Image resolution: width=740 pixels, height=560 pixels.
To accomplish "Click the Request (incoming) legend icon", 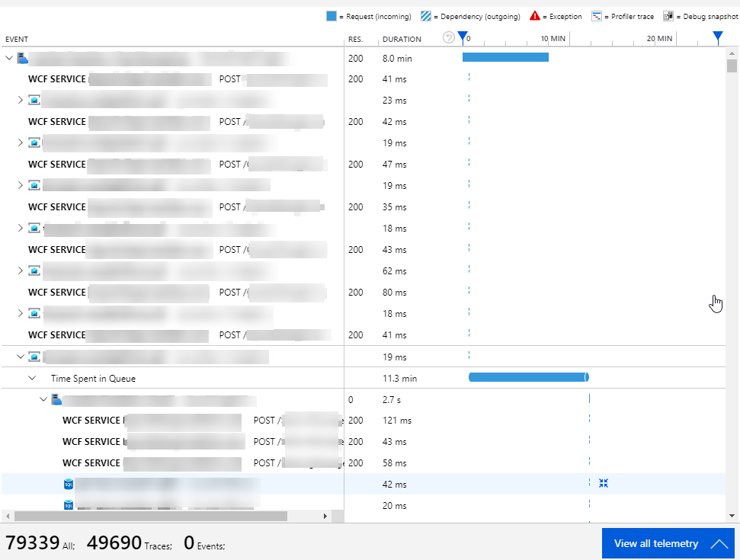I will (331, 15).
